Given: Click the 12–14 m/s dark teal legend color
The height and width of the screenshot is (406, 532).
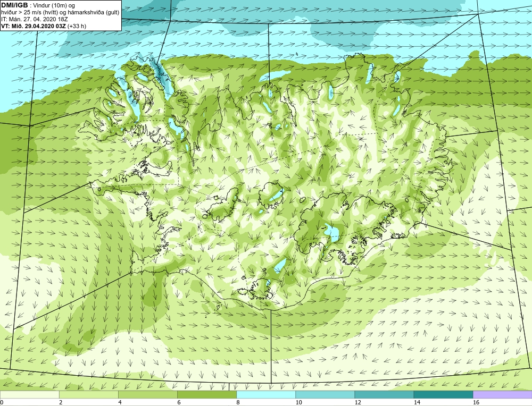Looking at the screenshot, I should [384, 394].
